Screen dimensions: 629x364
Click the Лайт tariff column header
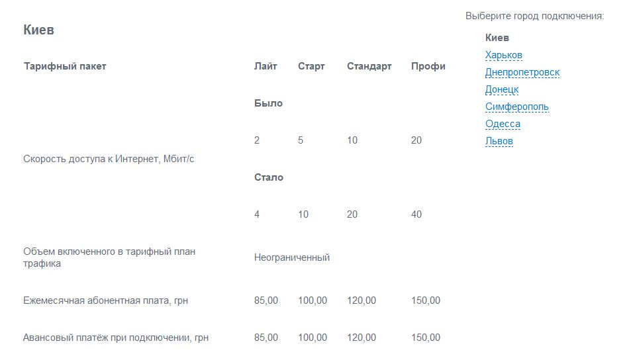pos(266,66)
